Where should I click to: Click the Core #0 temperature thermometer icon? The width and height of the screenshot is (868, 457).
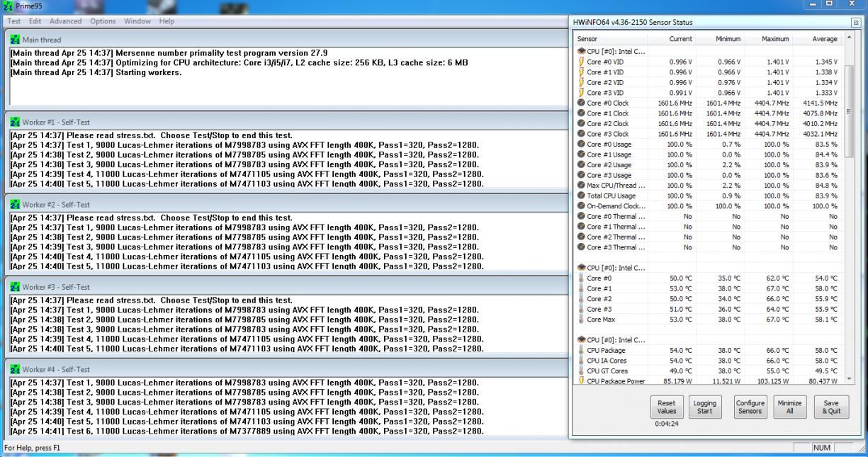click(x=581, y=278)
